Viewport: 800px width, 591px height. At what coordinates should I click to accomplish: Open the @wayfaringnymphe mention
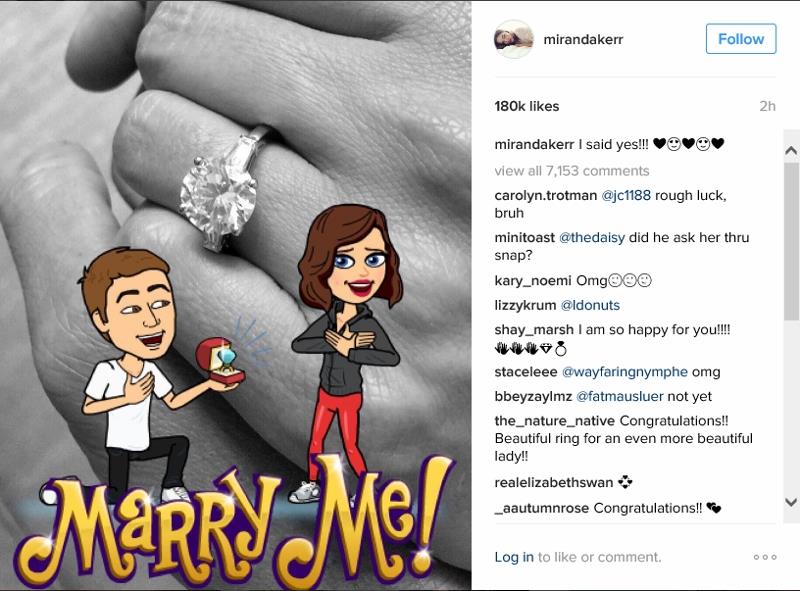624,372
